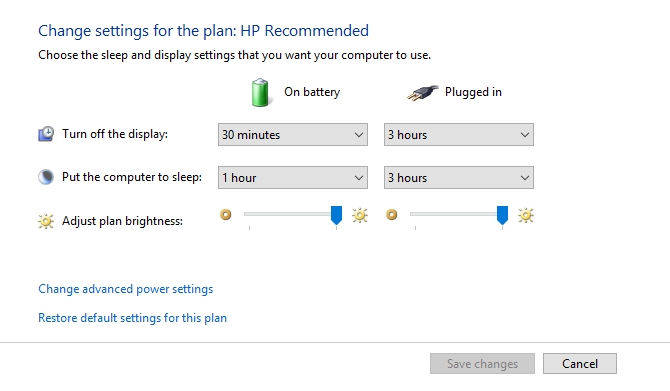The image size is (670, 391).
Task: Click the dim brightness icon under Plugged in
Action: click(x=391, y=215)
